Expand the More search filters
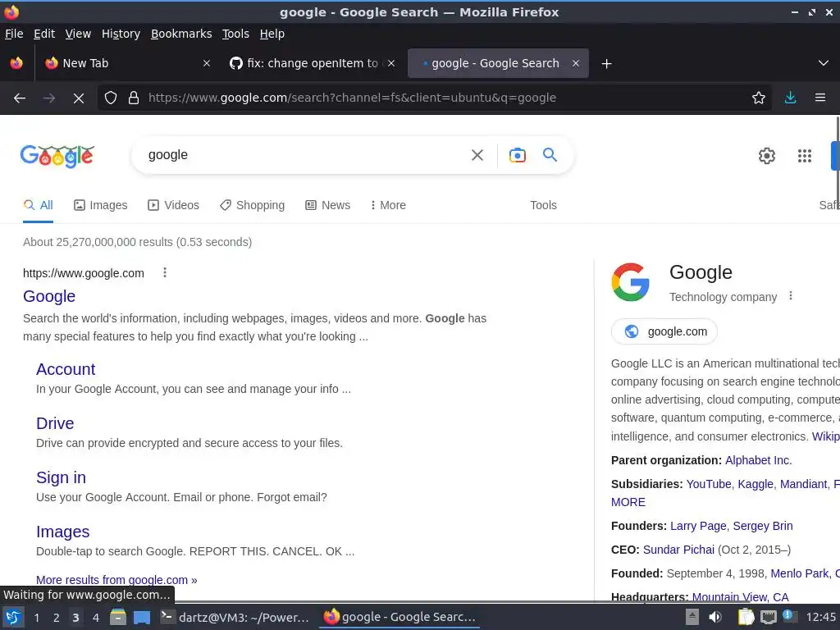 point(388,205)
